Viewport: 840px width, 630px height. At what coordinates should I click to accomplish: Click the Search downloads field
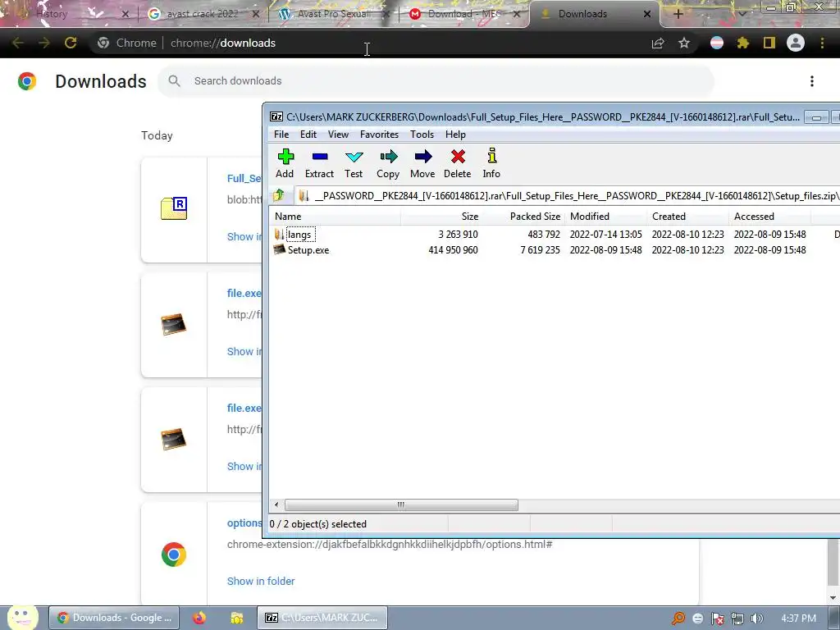(x=436, y=81)
